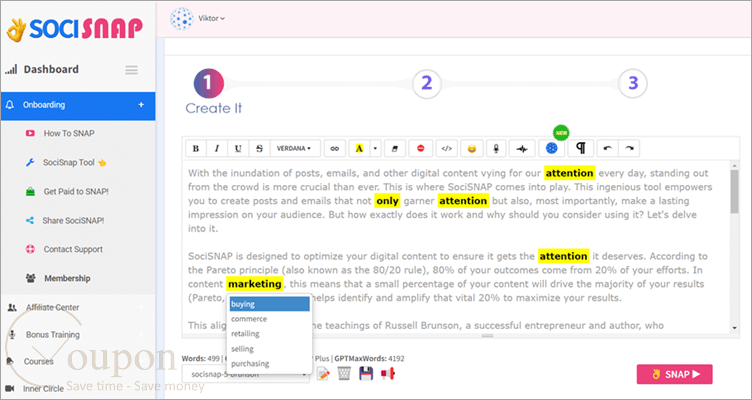Go to step 1 Create It
The height and width of the screenshot is (400, 752).
click(x=209, y=83)
